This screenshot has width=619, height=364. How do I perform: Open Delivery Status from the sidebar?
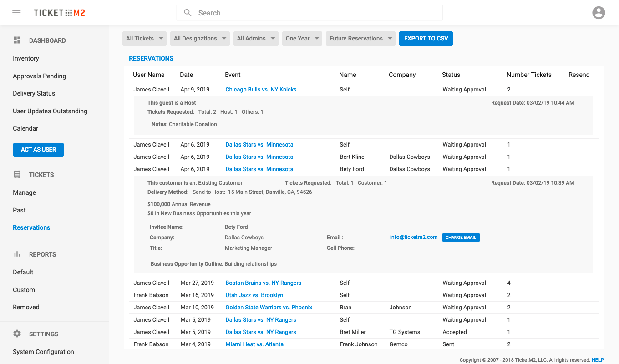34,93
